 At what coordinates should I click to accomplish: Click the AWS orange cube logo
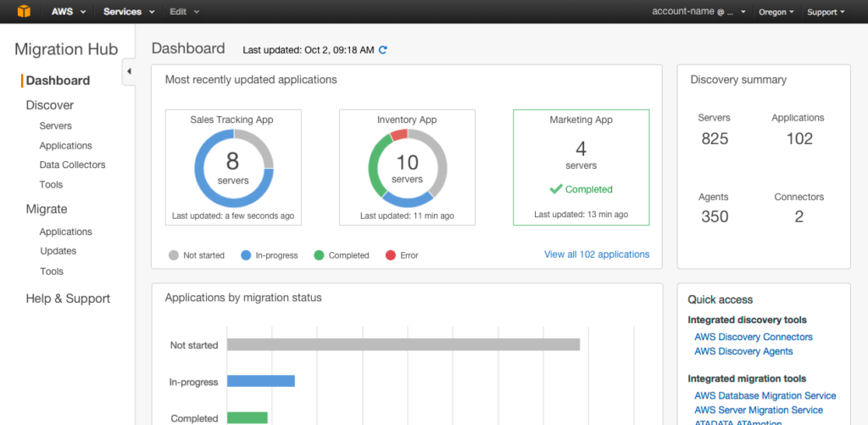pyautogui.click(x=23, y=11)
